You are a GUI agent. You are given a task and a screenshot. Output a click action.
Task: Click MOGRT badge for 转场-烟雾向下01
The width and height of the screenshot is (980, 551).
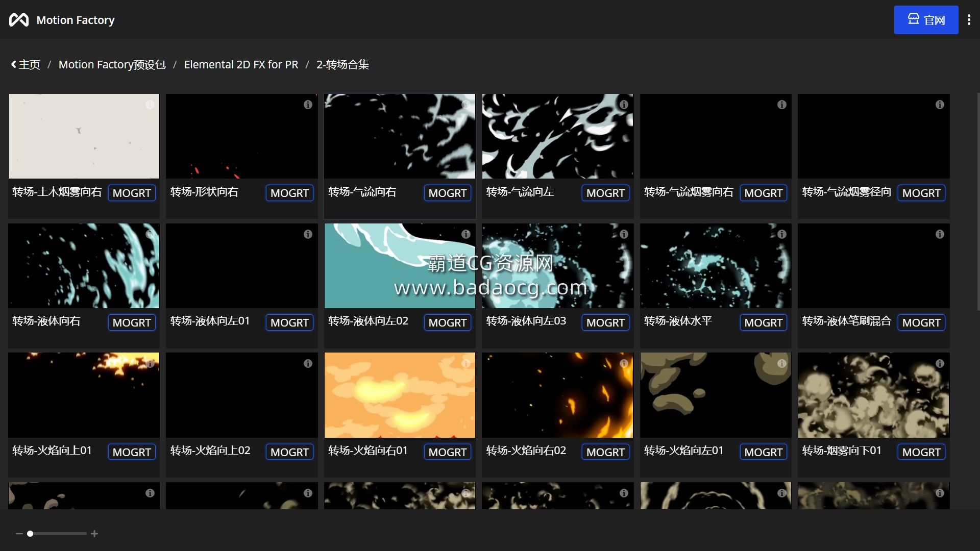(x=921, y=452)
